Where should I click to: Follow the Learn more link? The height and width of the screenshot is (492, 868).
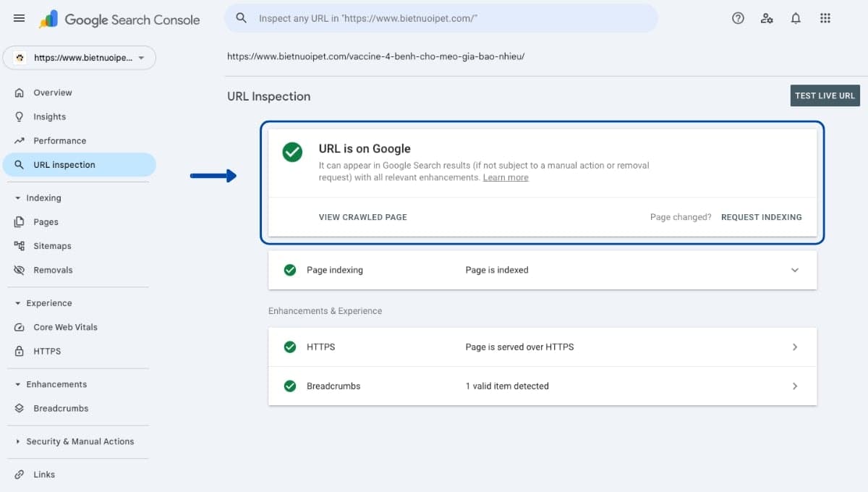click(506, 177)
